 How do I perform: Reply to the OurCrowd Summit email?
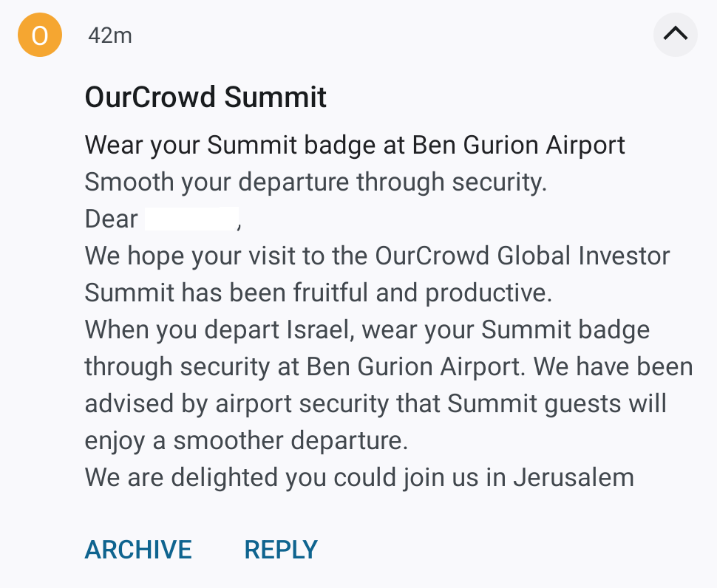(281, 550)
